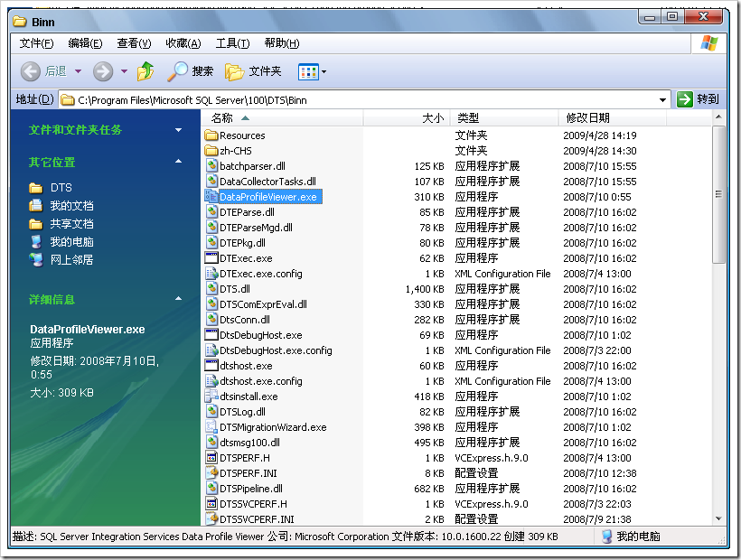Screen dimensions: 741x560
Task: Click into the address path field
Action: [364, 100]
